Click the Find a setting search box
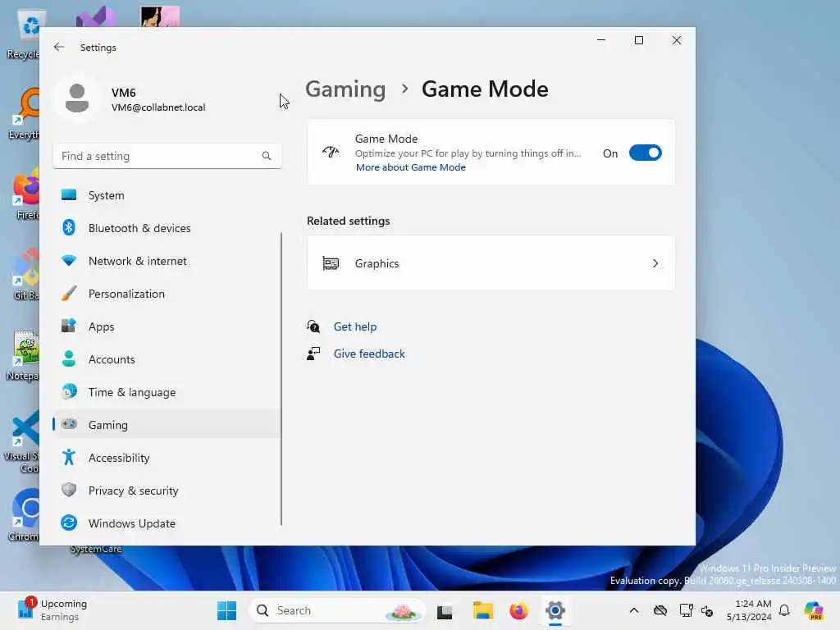The width and height of the screenshot is (840, 630). [167, 156]
